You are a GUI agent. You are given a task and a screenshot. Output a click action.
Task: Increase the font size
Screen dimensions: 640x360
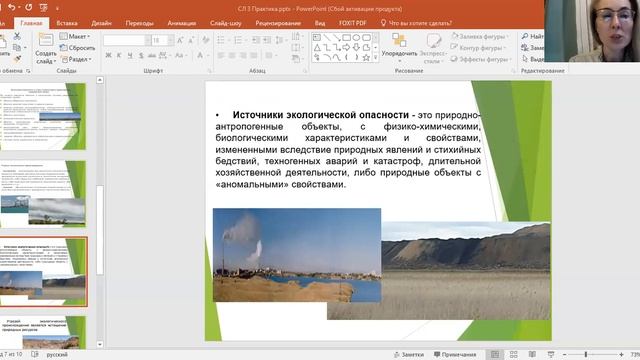tap(180, 40)
